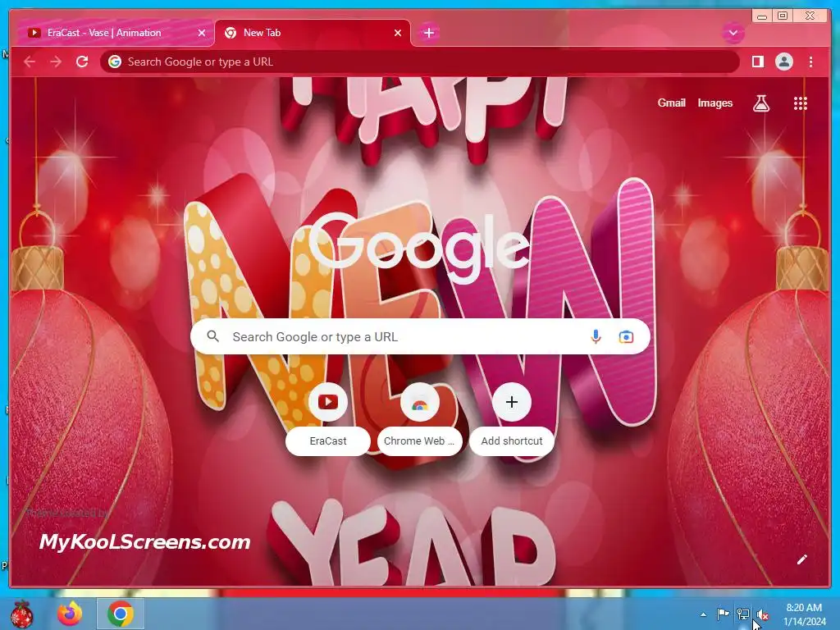Open the profile avatar menu
The height and width of the screenshot is (630, 840).
[x=783, y=62]
